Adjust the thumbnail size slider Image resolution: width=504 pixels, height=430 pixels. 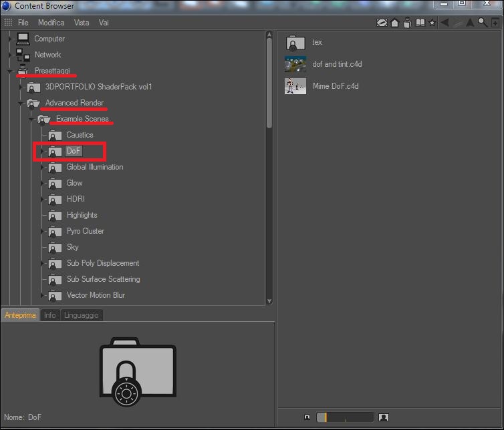pos(344,417)
